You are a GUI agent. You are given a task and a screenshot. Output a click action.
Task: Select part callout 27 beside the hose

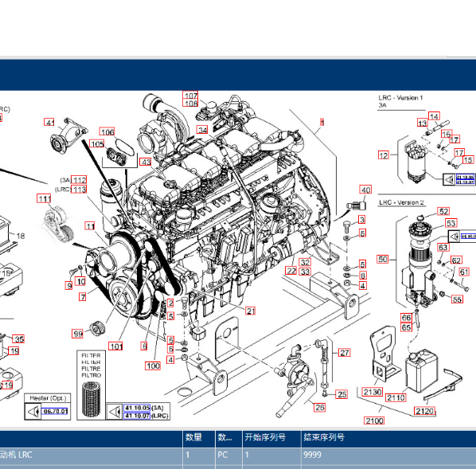(x=344, y=353)
